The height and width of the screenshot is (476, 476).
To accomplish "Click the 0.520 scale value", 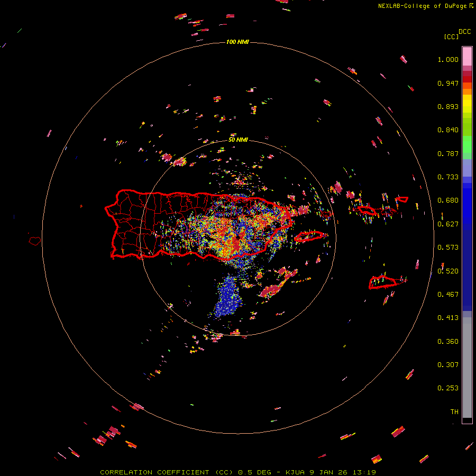I will (448, 271).
